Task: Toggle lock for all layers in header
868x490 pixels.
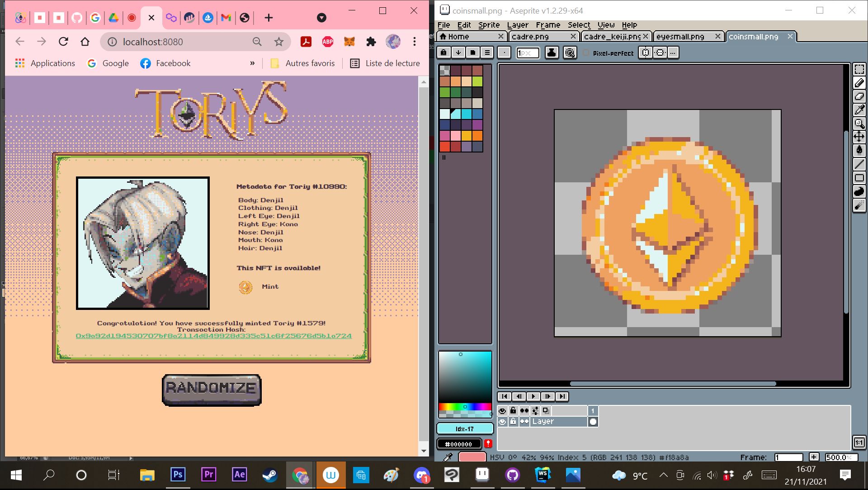Action: click(x=513, y=410)
